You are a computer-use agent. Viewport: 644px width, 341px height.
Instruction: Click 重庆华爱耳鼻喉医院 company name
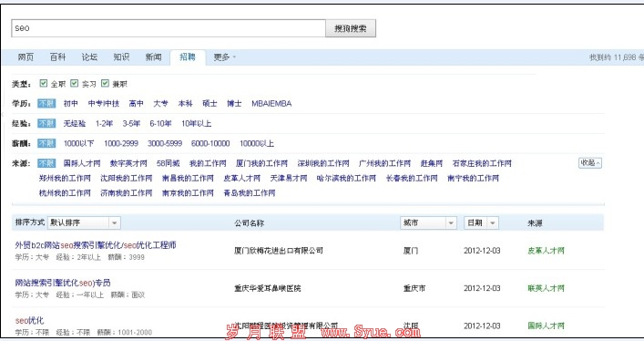coord(268,288)
